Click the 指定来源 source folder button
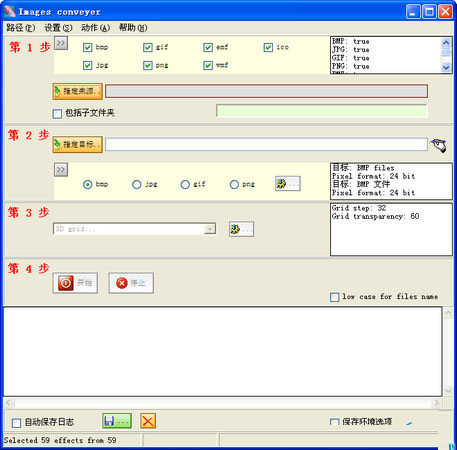 coord(78,91)
